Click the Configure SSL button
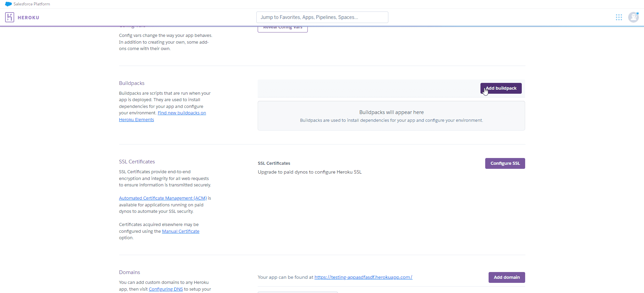Viewport: 644px width, 293px height. point(505,163)
